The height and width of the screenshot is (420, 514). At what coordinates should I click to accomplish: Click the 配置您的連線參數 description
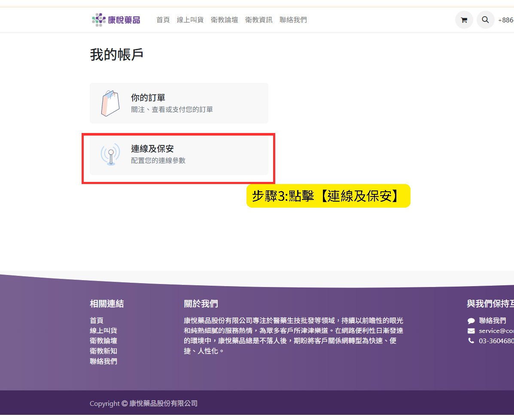click(158, 160)
